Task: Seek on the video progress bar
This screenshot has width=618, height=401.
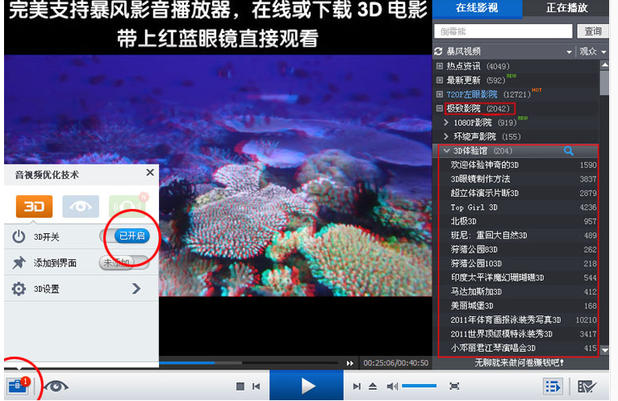Action: click(x=250, y=362)
